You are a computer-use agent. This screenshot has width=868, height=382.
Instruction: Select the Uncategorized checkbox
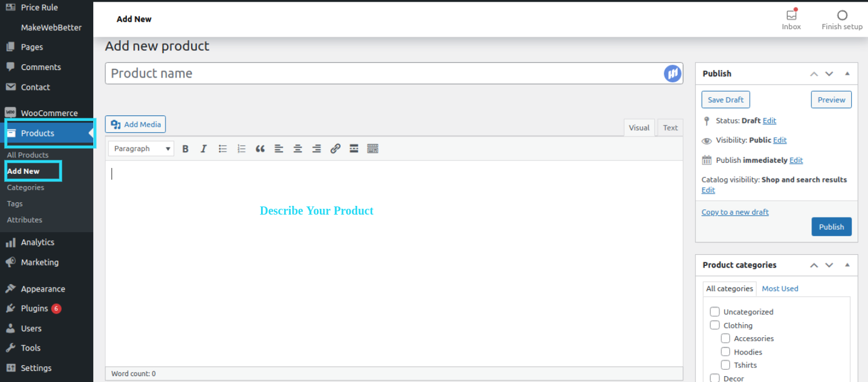coord(715,311)
